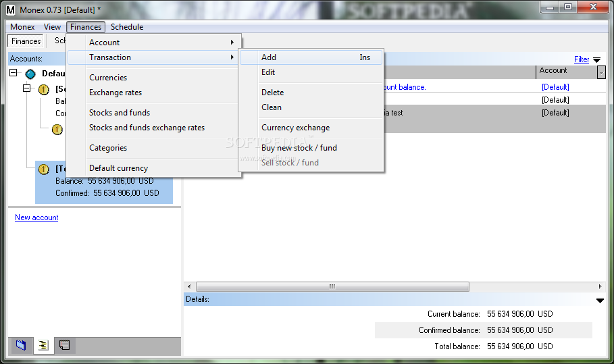Click horizontal scrollbar right arrow
Viewport: 614px width, 364px height.
[x=600, y=286]
